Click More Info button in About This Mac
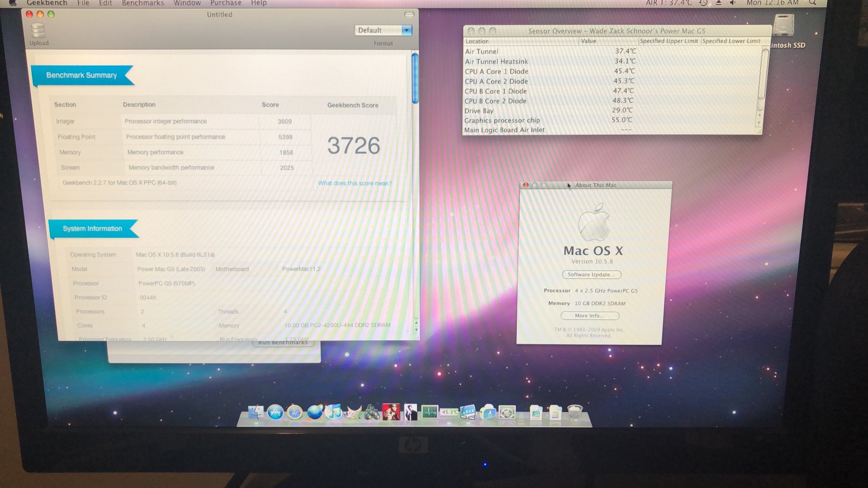 pyautogui.click(x=589, y=316)
